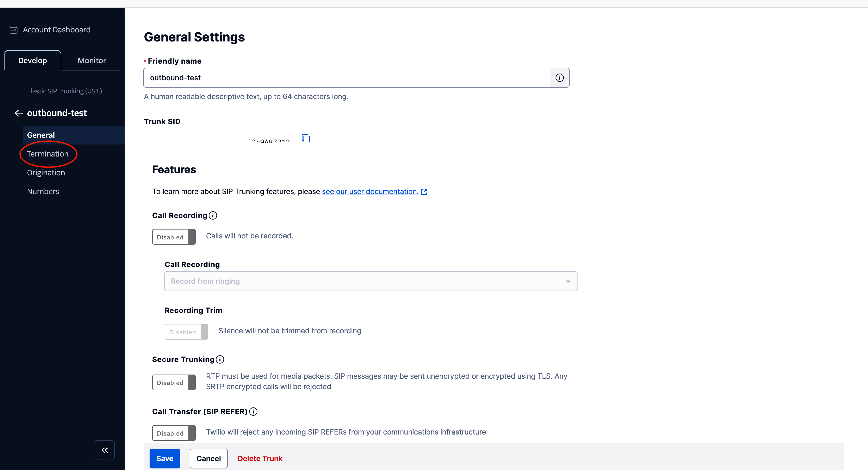Click Delete Trunk
868x470 pixels.
(x=260, y=459)
